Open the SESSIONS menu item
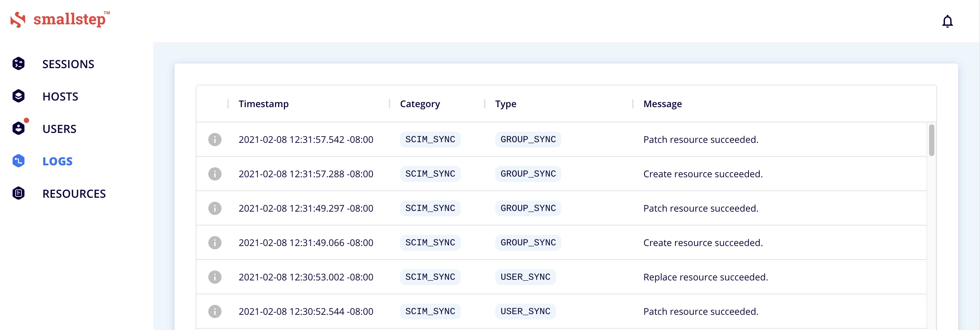This screenshot has width=980, height=330. click(68, 64)
